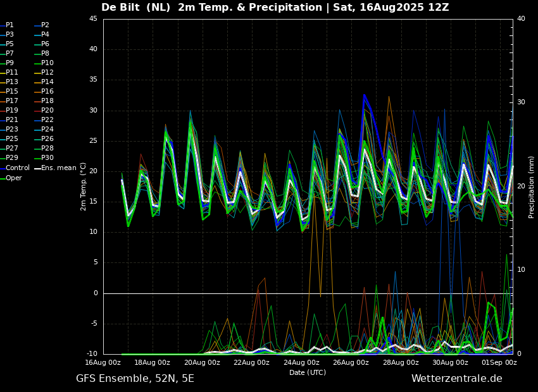
Task: Click the Wetterzentrale.de text
Action: click(x=457, y=379)
